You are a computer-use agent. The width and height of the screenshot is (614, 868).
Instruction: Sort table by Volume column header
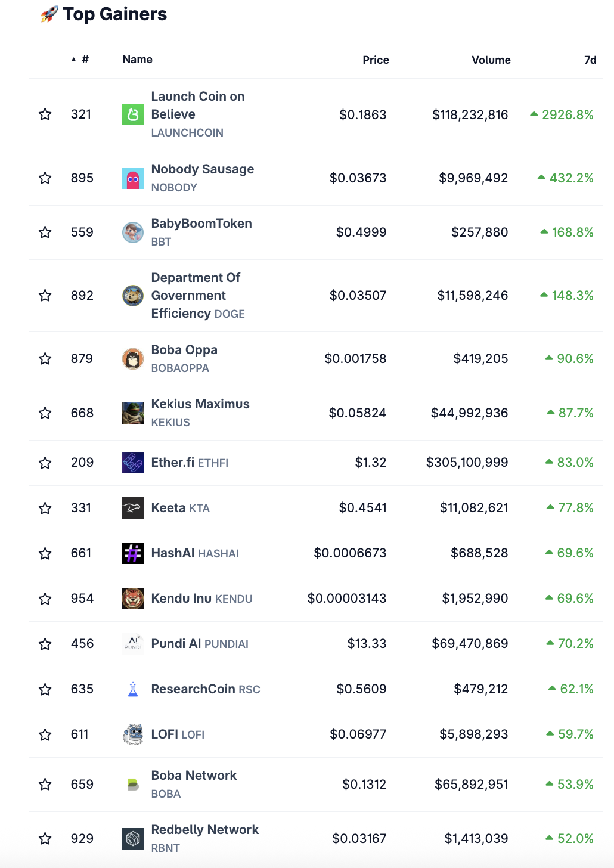click(x=491, y=60)
